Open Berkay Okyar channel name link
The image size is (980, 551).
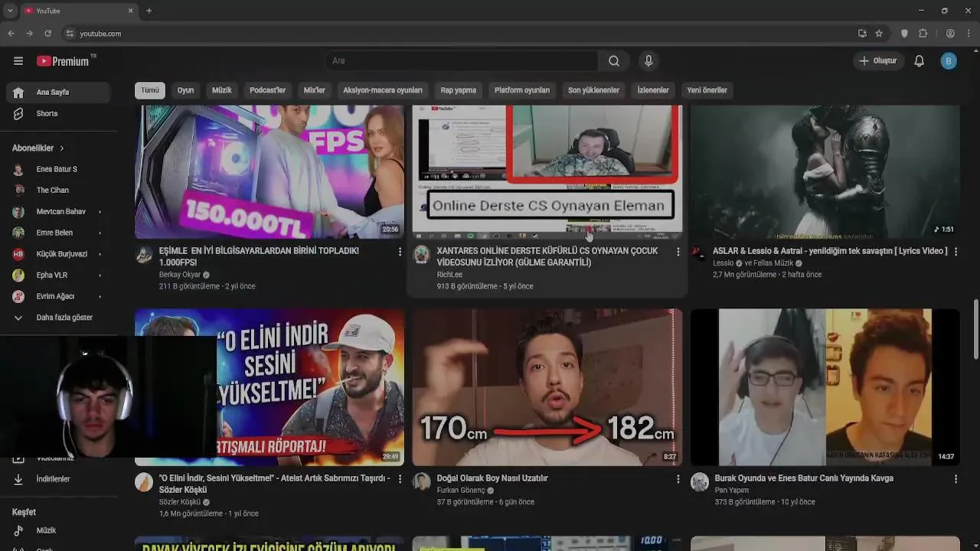[180, 275]
